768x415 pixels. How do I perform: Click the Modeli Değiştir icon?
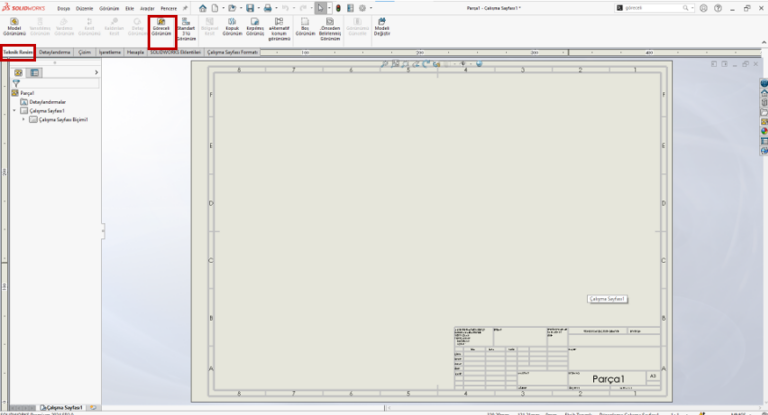(382, 26)
